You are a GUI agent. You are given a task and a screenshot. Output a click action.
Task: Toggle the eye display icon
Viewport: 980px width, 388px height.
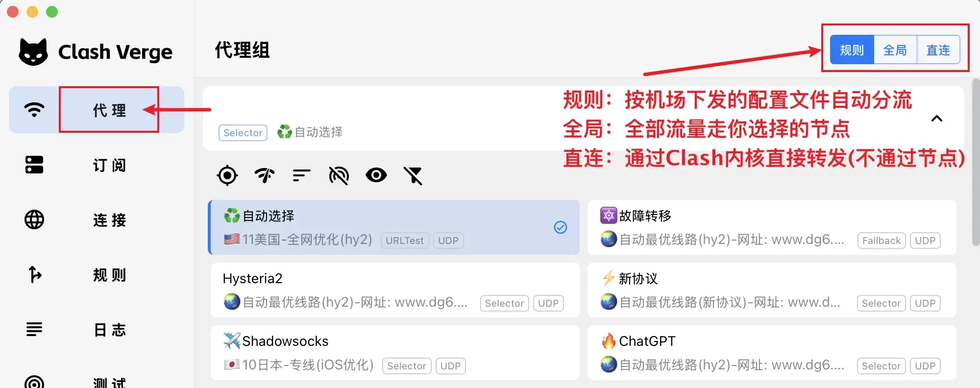pos(376,175)
